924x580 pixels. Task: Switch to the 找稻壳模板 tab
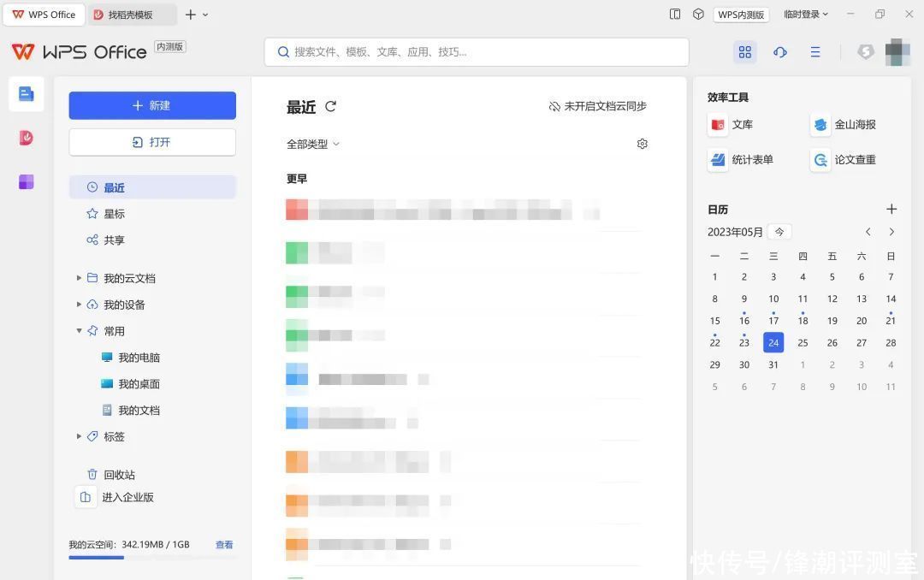tap(132, 15)
